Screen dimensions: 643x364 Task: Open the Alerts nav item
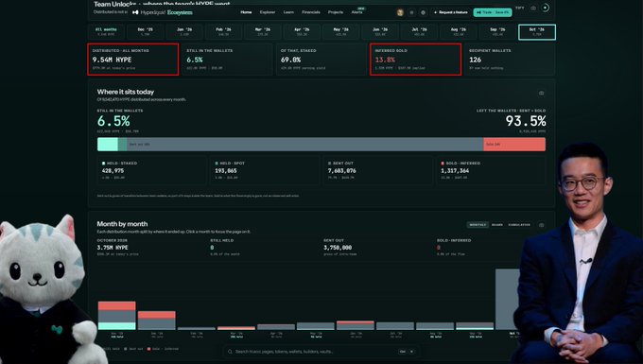356,12
